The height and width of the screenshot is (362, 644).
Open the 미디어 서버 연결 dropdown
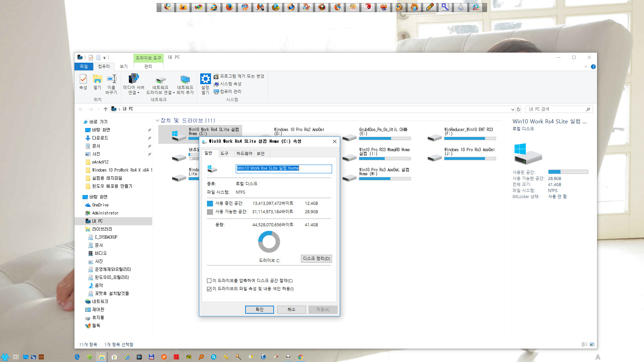click(133, 90)
